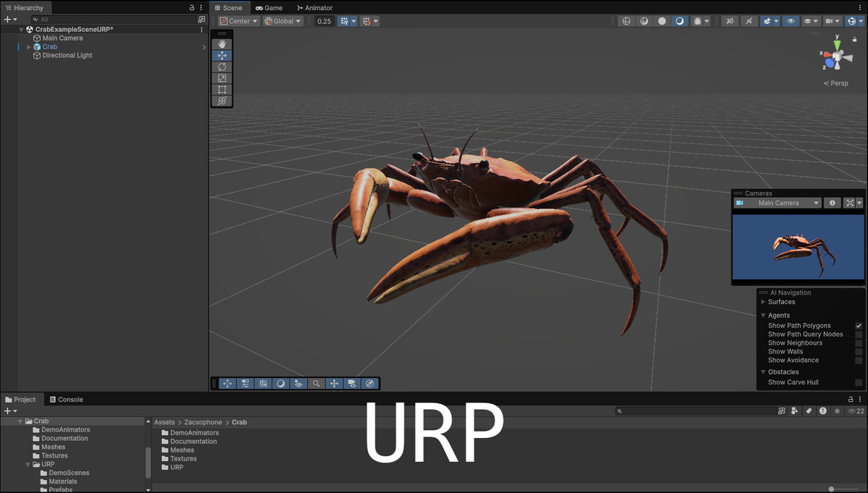Select the Project tab
This screenshot has height=493, width=868.
(20, 400)
